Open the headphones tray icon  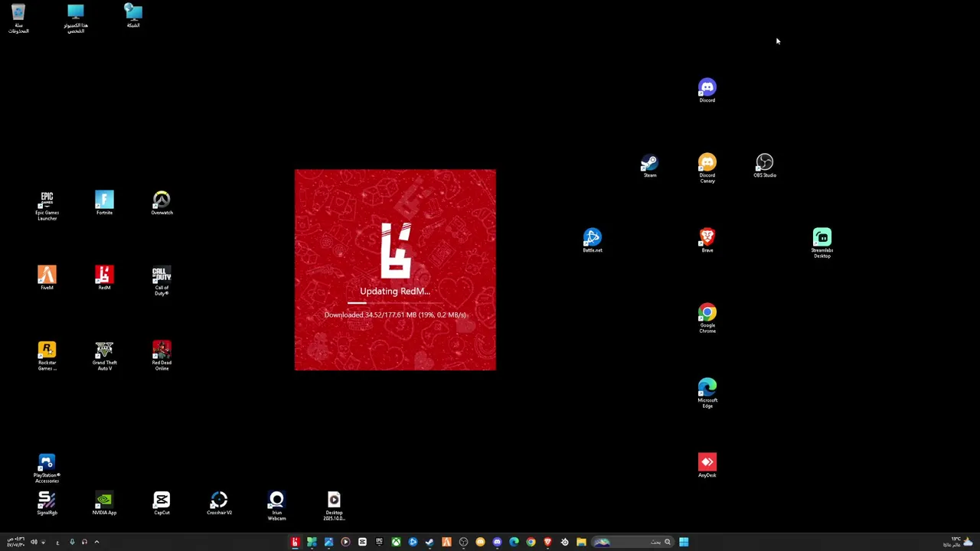click(84, 542)
